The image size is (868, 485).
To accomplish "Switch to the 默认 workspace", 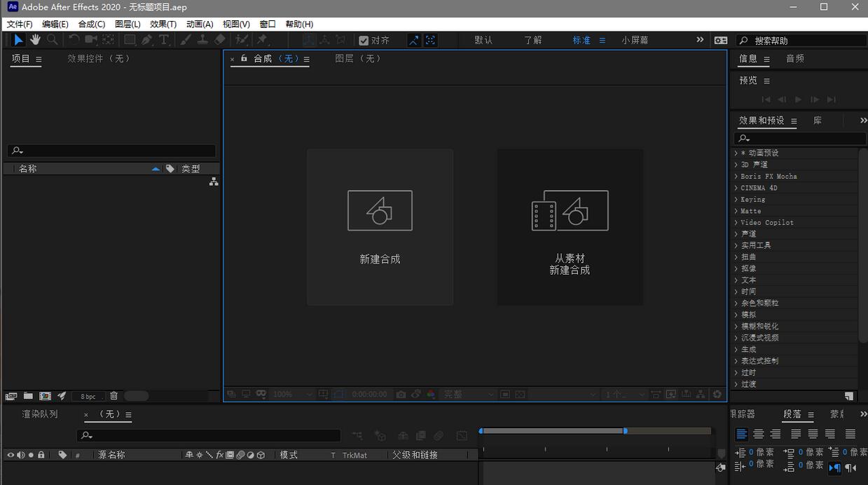I will coord(483,40).
